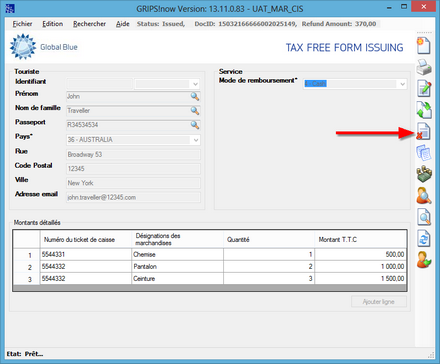Click the amount cell 1 000,00
This screenshot has width=440, height=364.
tap(361, 267)
